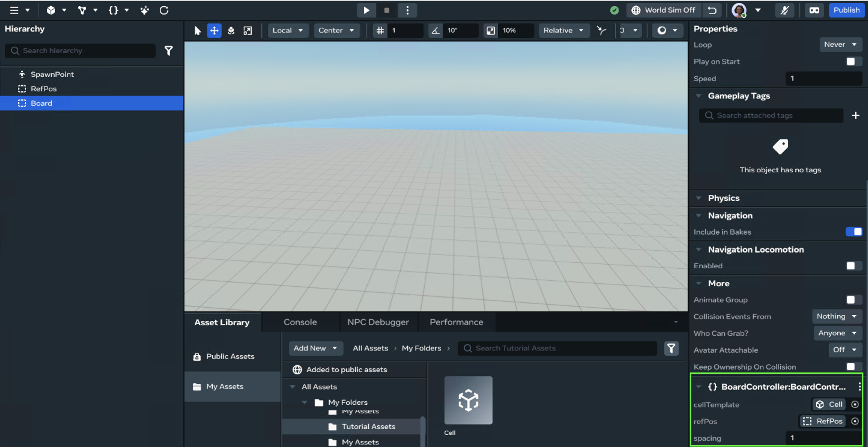Disable Include in Bakes toggle

[x=853, y=232]
